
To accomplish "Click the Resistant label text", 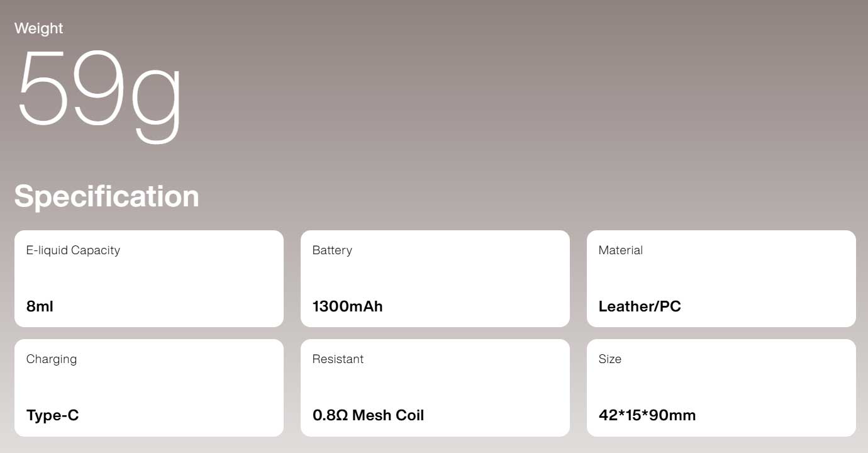I will [x=338, y=359].
